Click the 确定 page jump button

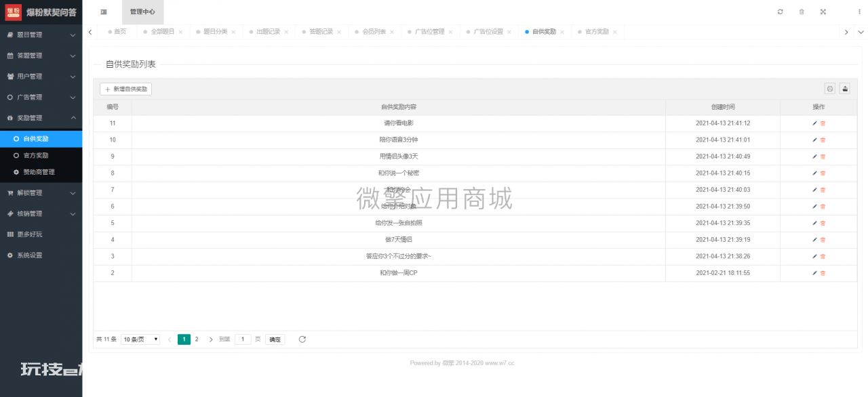(x=275, y=339)
